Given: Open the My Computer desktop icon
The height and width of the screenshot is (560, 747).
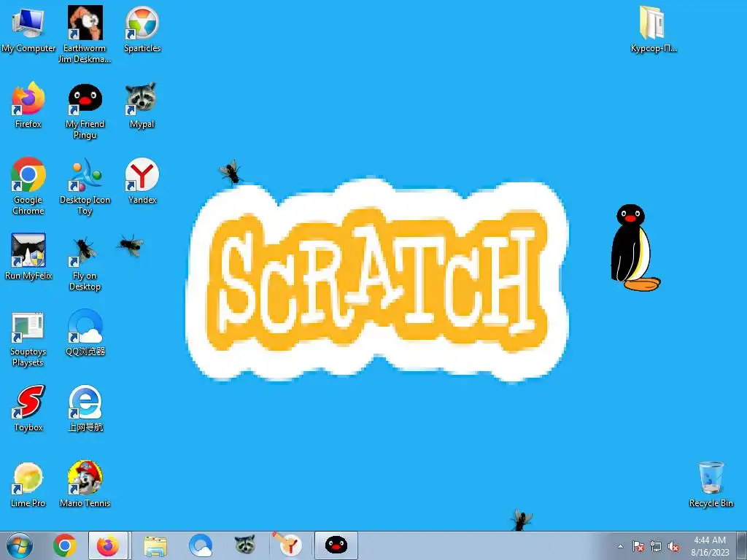Looking at the screenshot, I should pos(28,29).
